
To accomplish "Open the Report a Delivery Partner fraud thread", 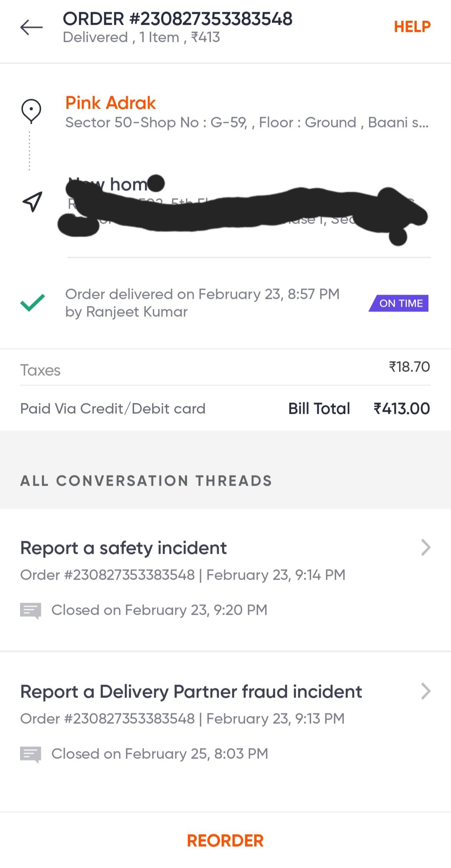I will click(191, 692).
